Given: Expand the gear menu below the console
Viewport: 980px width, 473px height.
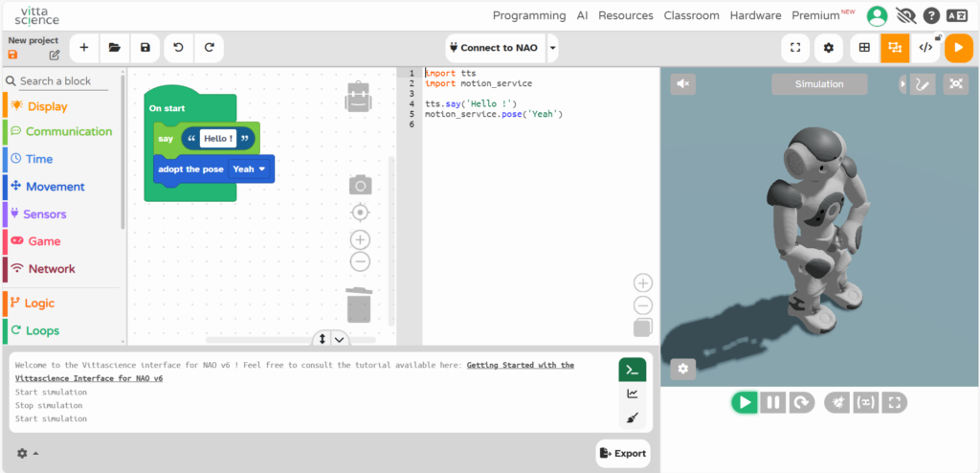Looking at the screenshot, I should point(27,453).
